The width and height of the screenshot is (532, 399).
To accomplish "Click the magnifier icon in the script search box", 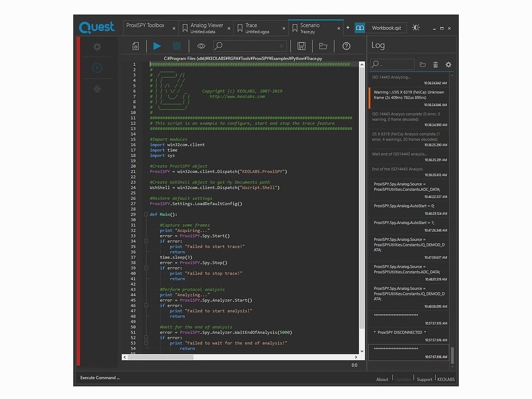I will [218, 46].
